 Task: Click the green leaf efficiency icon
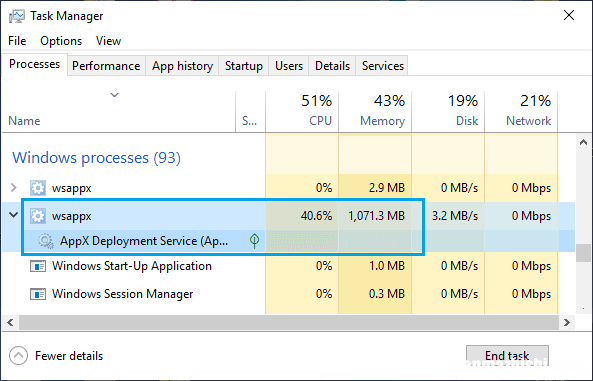[x=255, y=241]
